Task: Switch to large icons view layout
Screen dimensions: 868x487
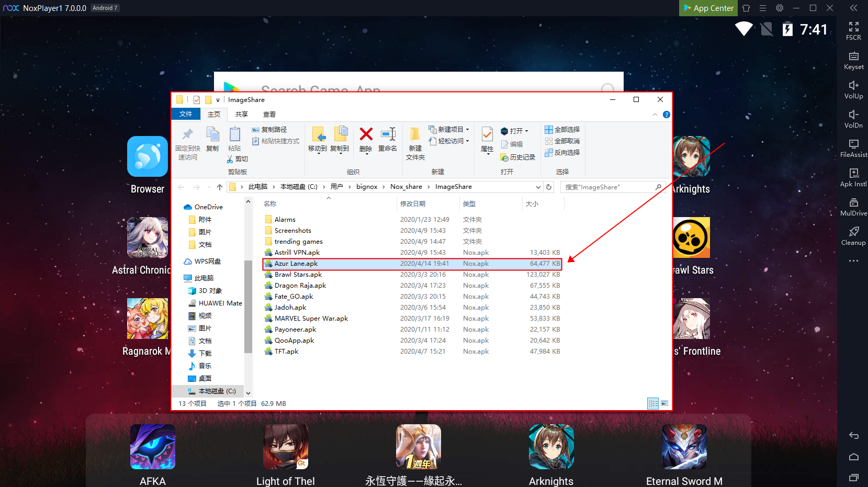Action: (664, 403)
